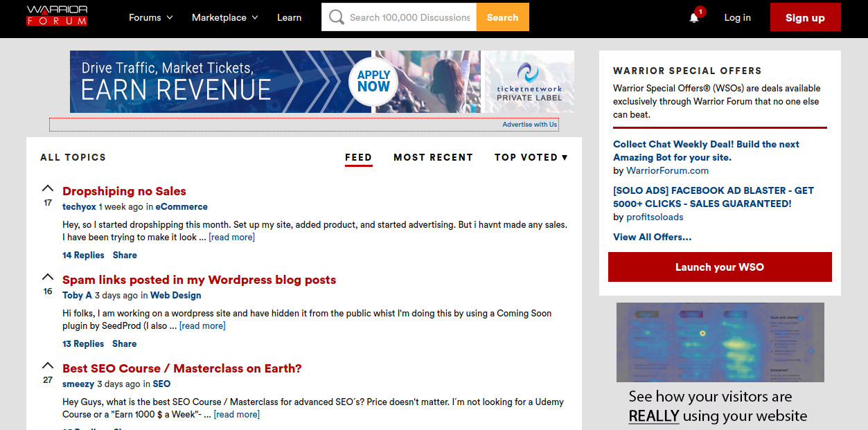Share the Spam links Wordpress post
Viewport: 868px width, 430px height.
click(125, 343)
